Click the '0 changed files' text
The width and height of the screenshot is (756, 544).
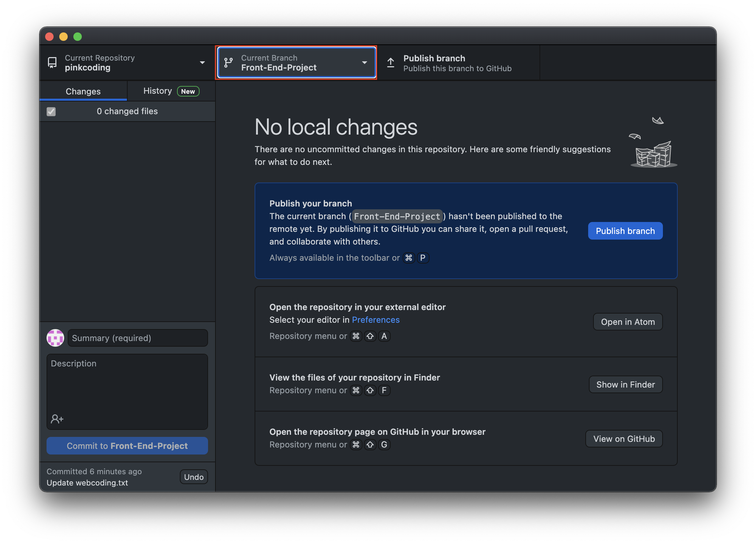tap(127, 111)
